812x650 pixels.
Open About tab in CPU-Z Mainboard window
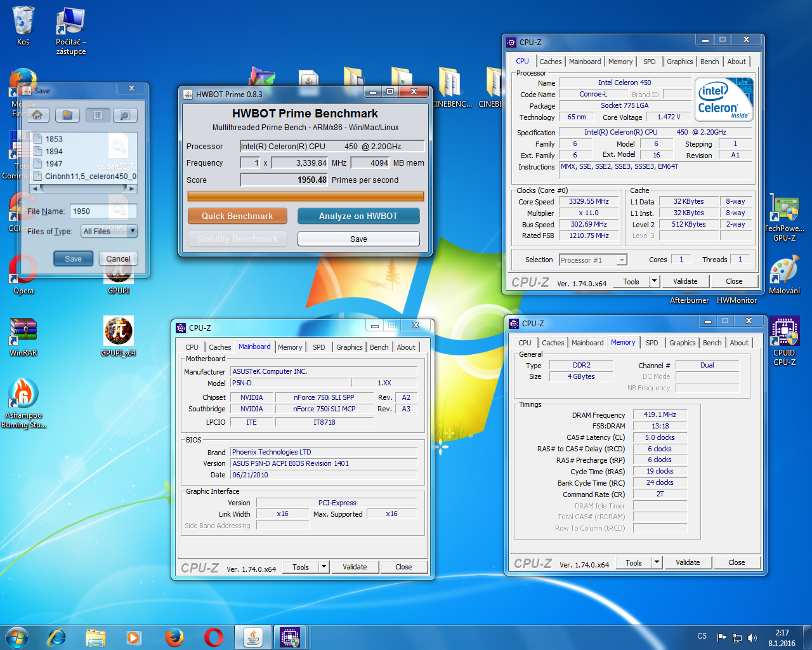406,347
